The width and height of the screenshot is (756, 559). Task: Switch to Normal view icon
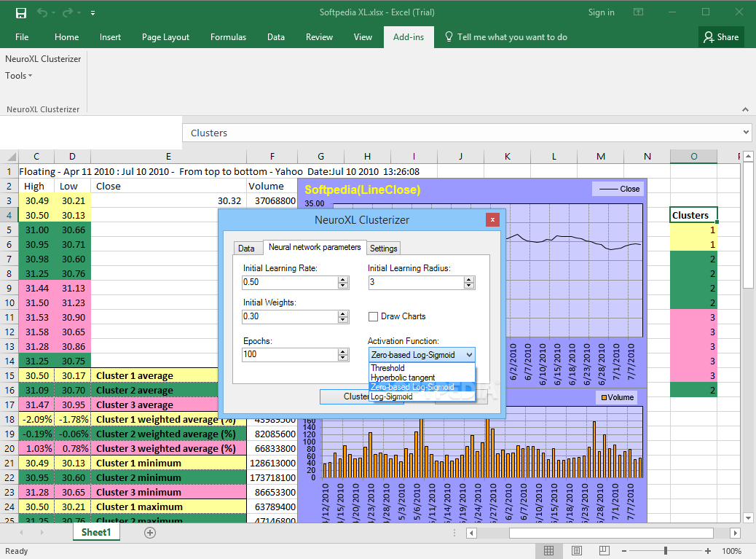pyautogui.click(x=548, y=551)
